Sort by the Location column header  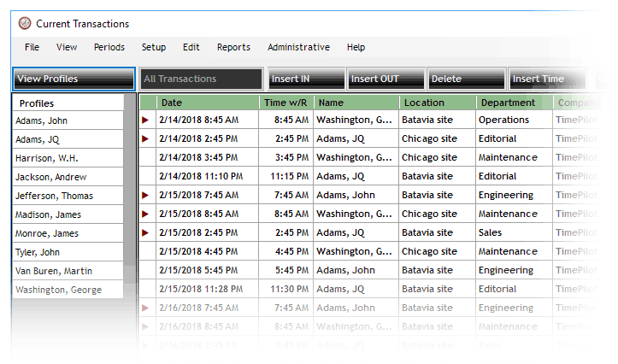coord(438,103)
